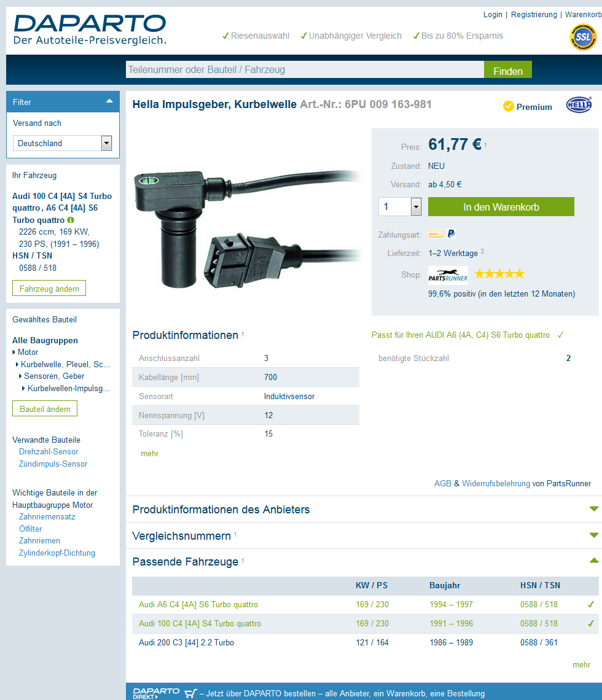Click In den Warenkorb button

pyautogui.click(x=501, y=207)
